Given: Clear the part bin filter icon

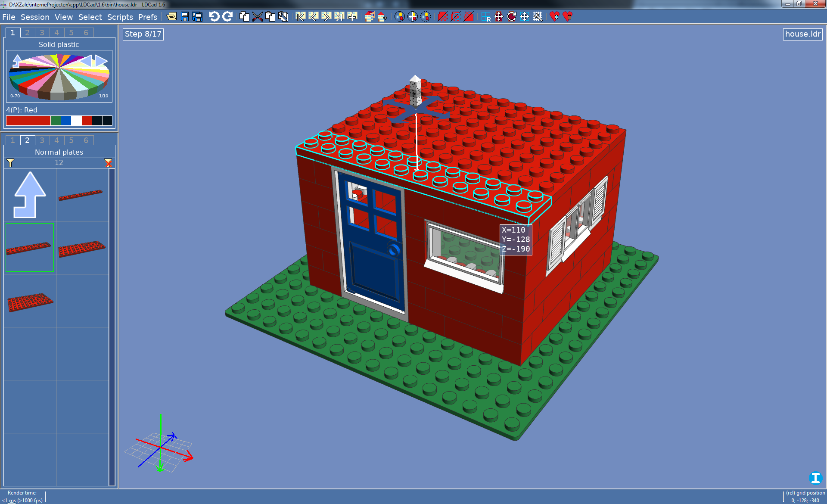Looking at the screenshot, I should tap(108, 163).
